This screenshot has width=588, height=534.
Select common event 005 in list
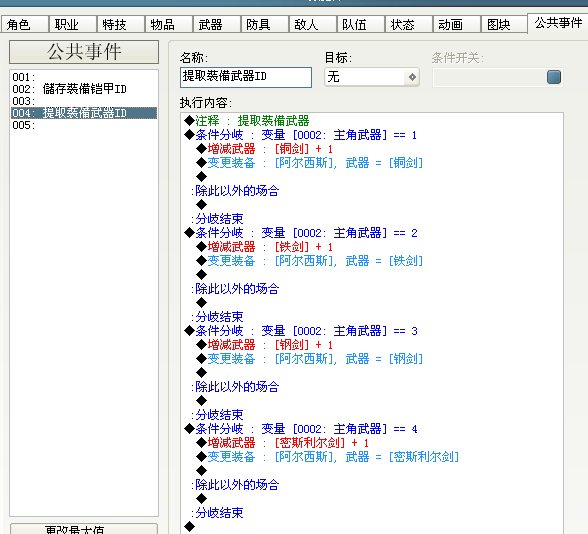(x=84, y=125)
